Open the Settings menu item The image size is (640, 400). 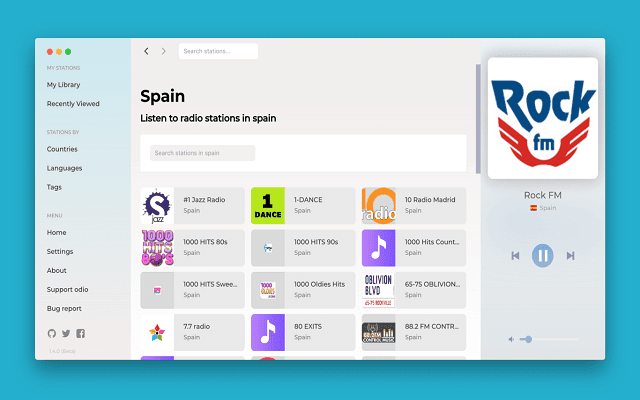(x=60, y=251)
